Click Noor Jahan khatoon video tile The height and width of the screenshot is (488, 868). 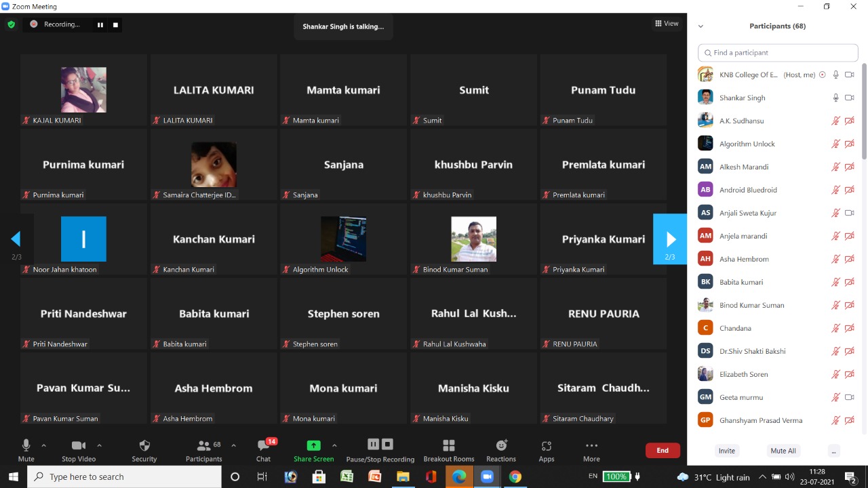(83, 239)
